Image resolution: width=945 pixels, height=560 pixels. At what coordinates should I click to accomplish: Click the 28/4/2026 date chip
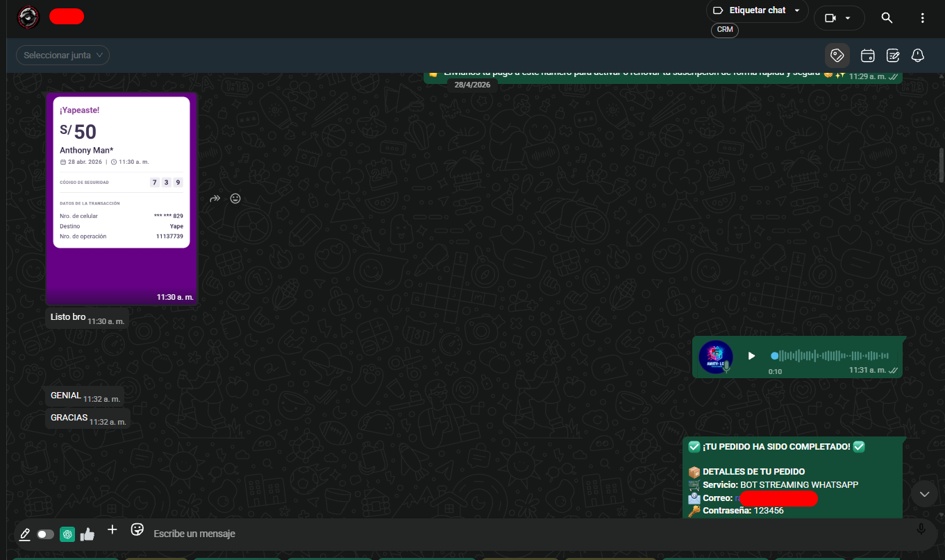pyautogui.click(x=472, y=85)
